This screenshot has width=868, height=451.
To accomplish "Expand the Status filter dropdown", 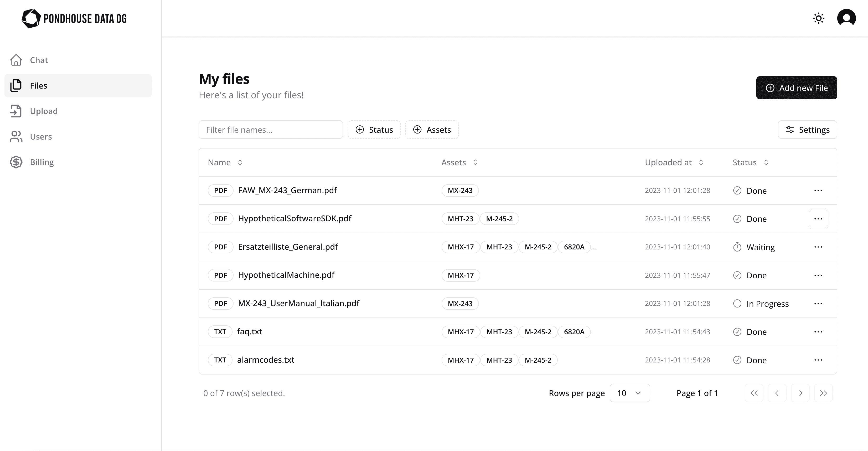I will point(374,129).
